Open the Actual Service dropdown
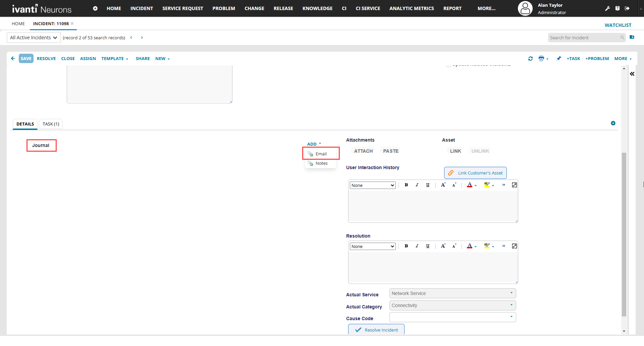The image size is (644, 346). coord(511,293)
